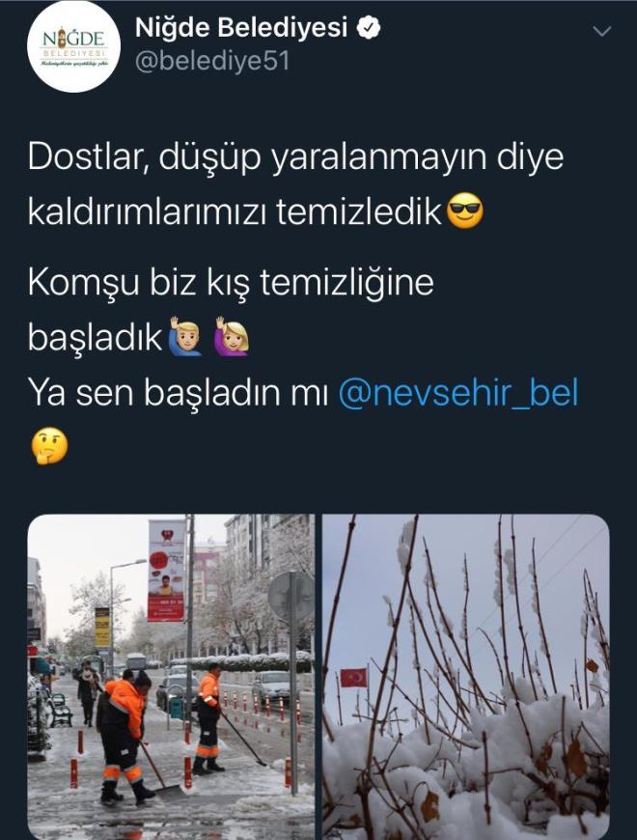Screen dimensions: 637x840
Task: Click the sunglasses emoji after temizledik
Action: (x=464, y=211)
